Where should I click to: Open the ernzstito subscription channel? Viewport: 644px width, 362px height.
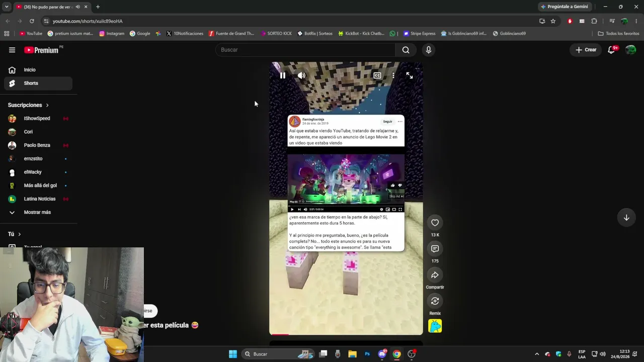(x=38, y=159)
